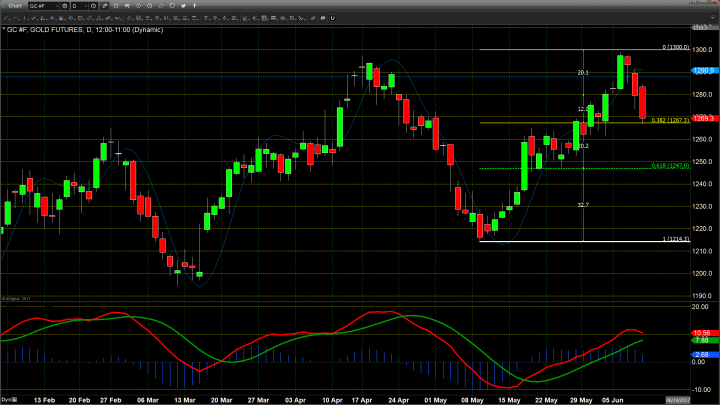This screenshot has width=720, height=405.
Task: Select the up arrow marker tool
Action: [x=215, y=18]
